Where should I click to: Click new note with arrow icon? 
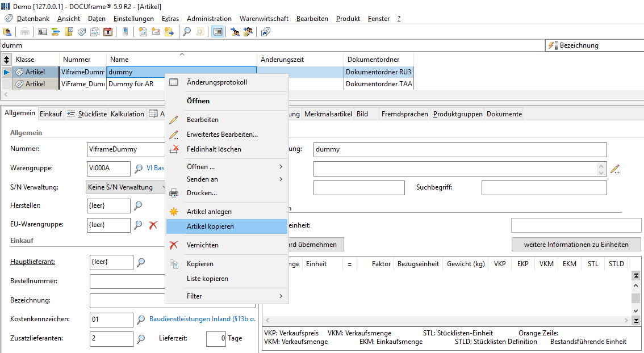(x=169, y=32)
